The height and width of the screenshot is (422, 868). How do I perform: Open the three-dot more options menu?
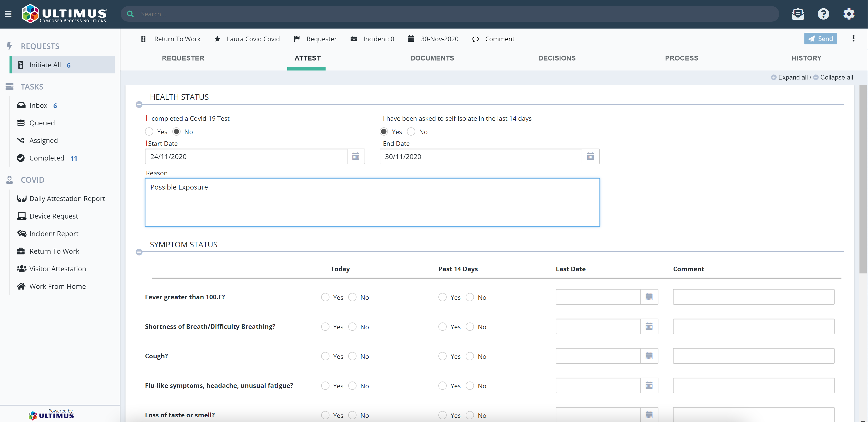click(x=853, y=39)
